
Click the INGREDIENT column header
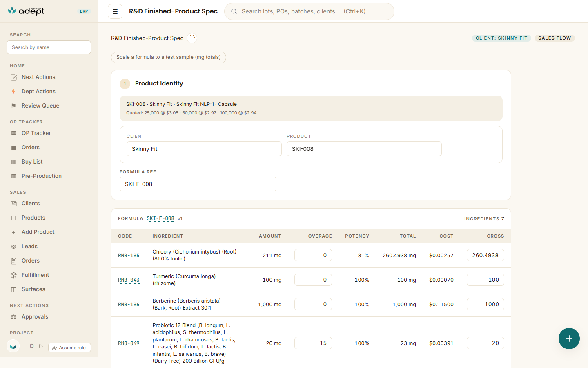pyautogui.click(x=168, y=236)
